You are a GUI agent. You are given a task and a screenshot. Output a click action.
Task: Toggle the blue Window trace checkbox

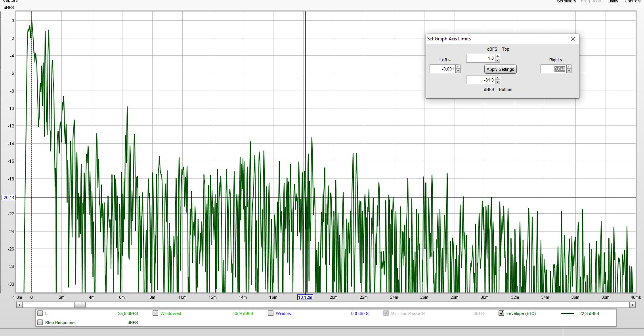(271, 313)
